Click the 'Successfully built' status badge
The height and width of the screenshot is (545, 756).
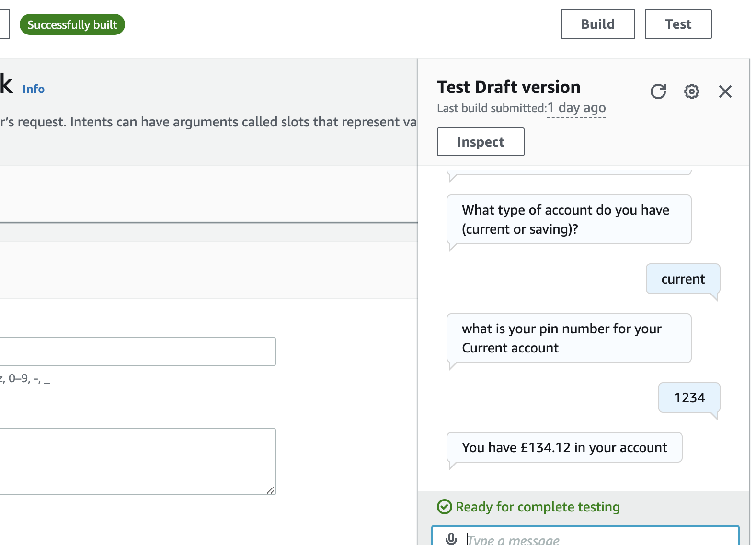pos(72,25)
